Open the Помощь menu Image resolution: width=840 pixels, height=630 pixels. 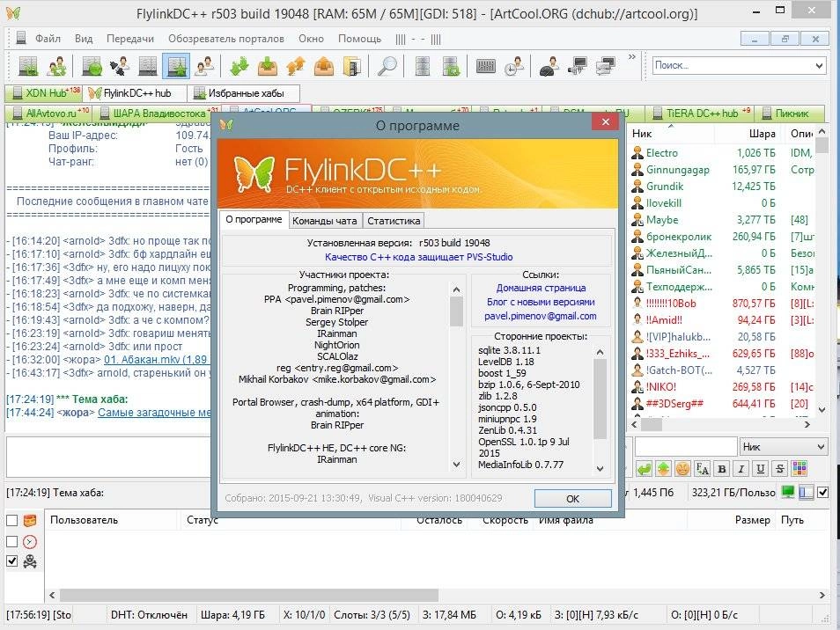359,39
